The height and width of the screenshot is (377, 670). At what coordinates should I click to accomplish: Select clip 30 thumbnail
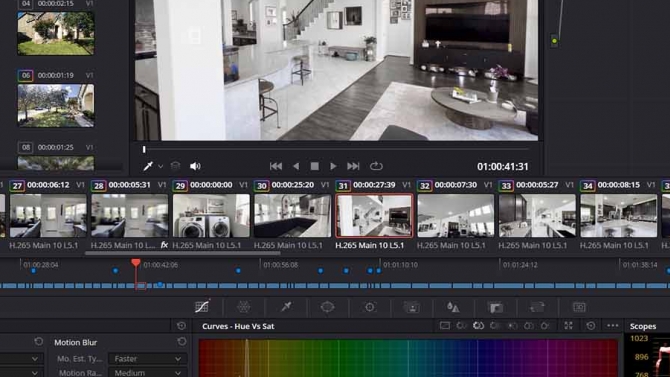point(293,215)
